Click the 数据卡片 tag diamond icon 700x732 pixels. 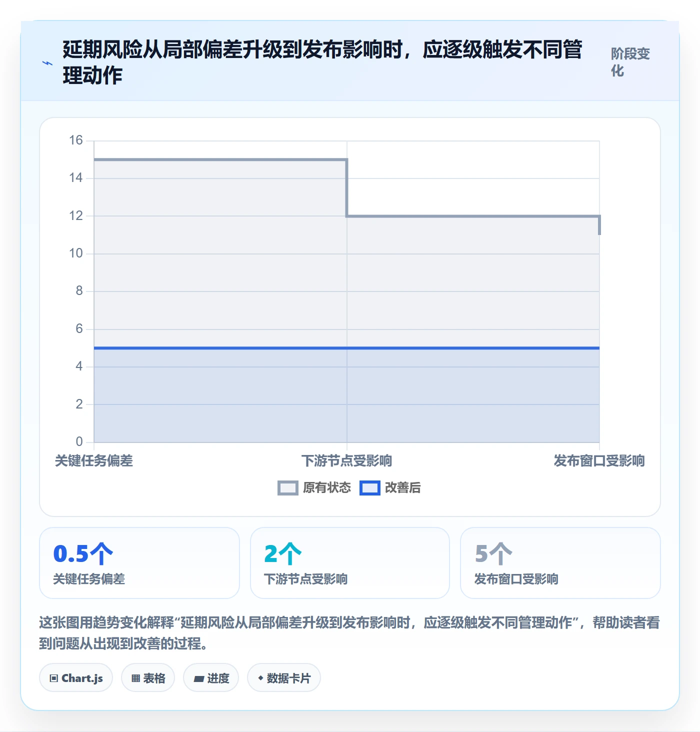(260, 678)
